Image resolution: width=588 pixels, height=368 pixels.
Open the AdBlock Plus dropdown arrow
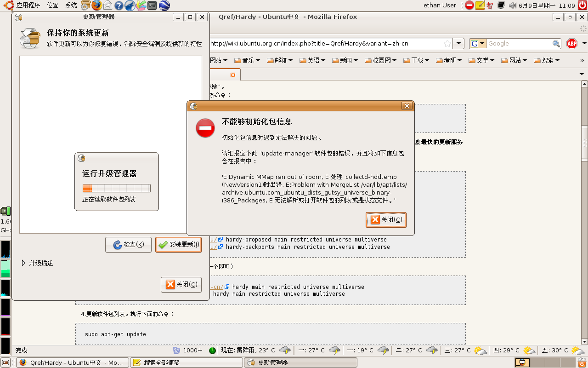click(584, 44)
